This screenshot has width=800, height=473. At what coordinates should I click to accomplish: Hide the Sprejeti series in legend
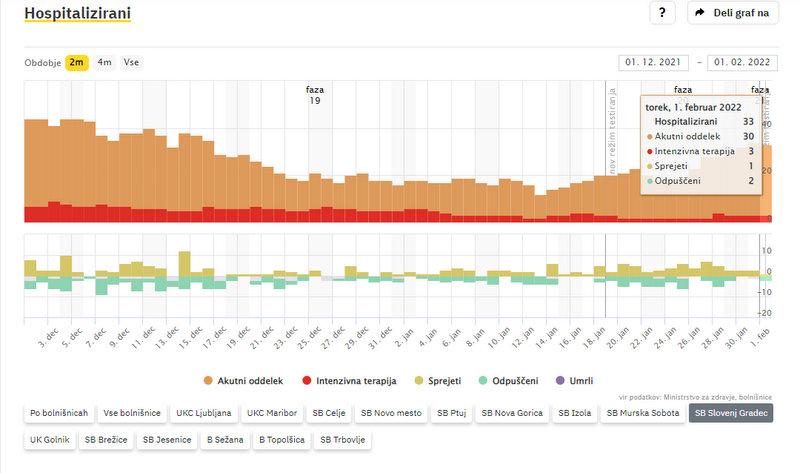click(x=435, y=381)
